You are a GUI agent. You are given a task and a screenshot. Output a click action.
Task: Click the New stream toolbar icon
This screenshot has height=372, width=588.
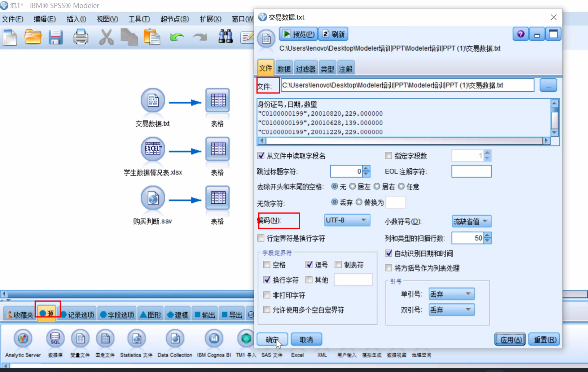coord(10,37)
